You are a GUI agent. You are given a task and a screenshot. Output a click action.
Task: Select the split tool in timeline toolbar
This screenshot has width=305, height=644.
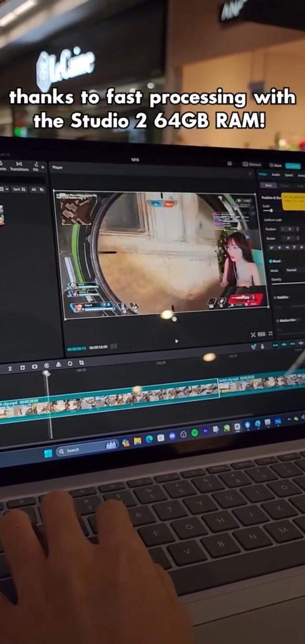tap(11, 368)
